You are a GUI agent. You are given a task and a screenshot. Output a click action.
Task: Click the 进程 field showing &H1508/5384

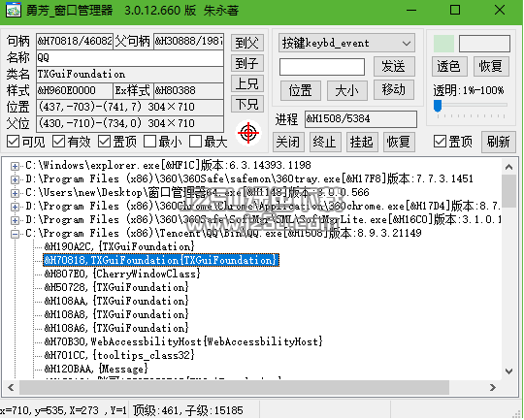pos(361,119)
